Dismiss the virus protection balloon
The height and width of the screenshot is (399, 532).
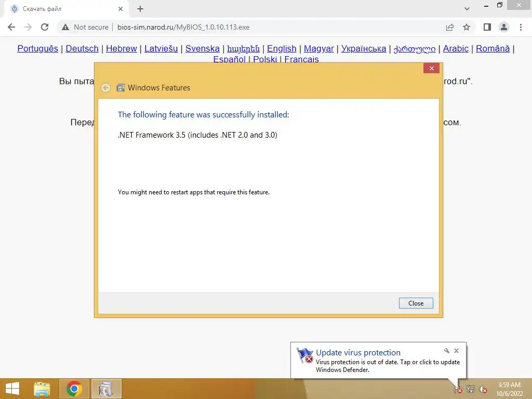[456, 351]
